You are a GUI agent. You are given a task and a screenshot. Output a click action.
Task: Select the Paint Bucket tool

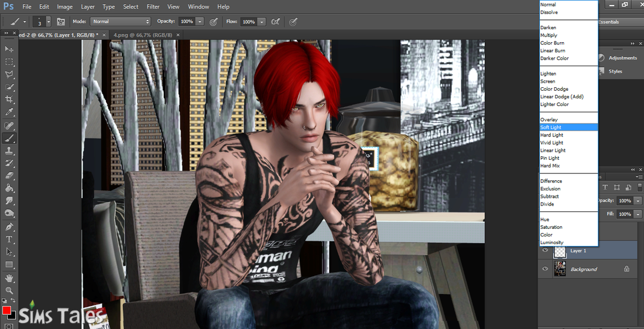[9, 188]
